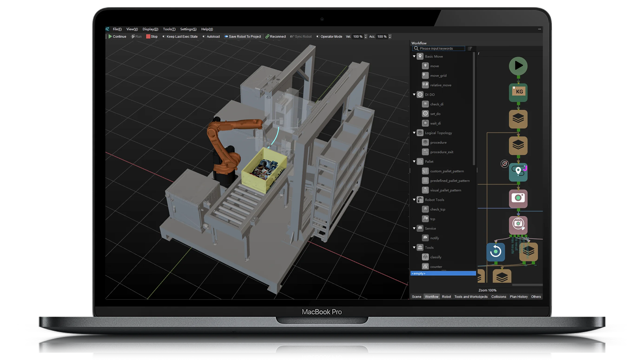Open the Plan History tab
The width and height of the screenshot is (644, 362).
(519, 297)
